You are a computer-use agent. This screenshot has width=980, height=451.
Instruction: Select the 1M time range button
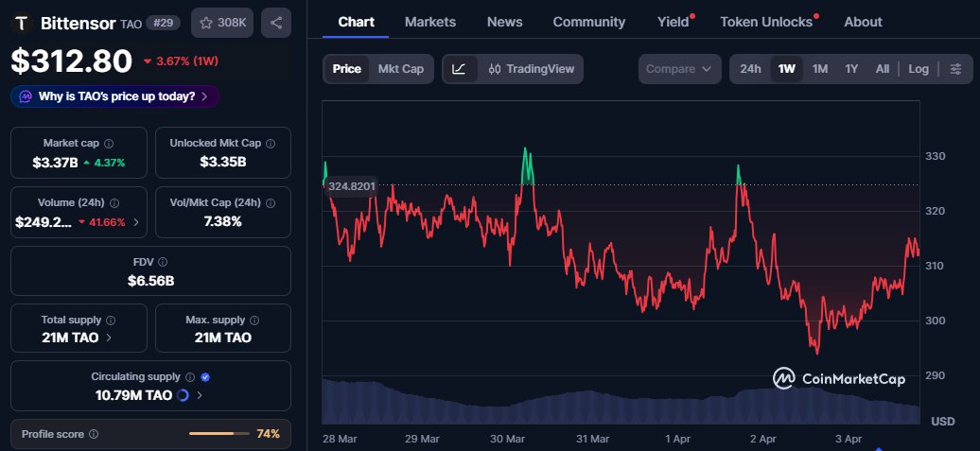pos(820,69)
